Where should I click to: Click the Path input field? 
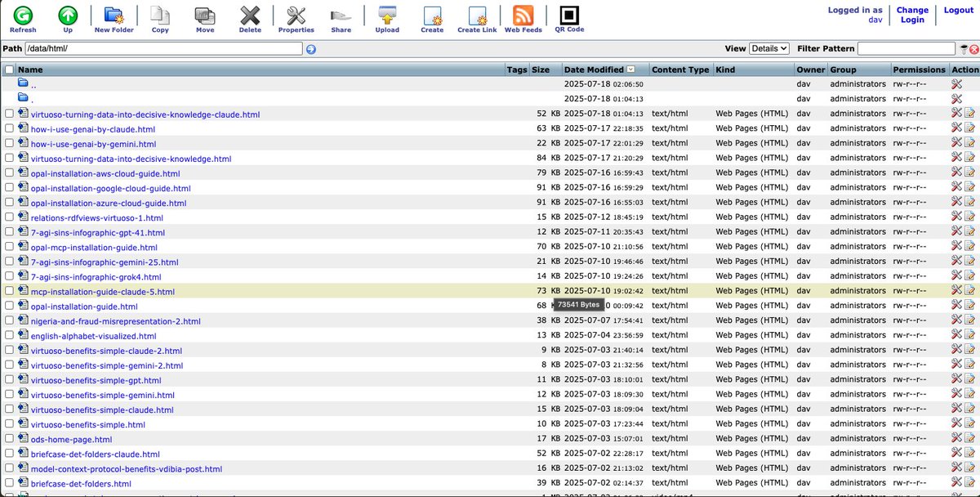[163, 49]
